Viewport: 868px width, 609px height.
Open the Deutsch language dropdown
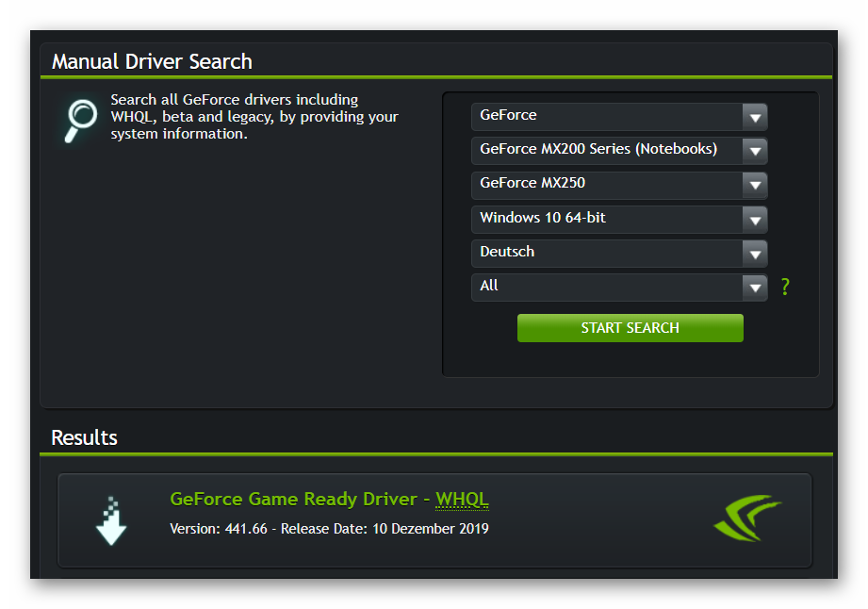(619, 254)
